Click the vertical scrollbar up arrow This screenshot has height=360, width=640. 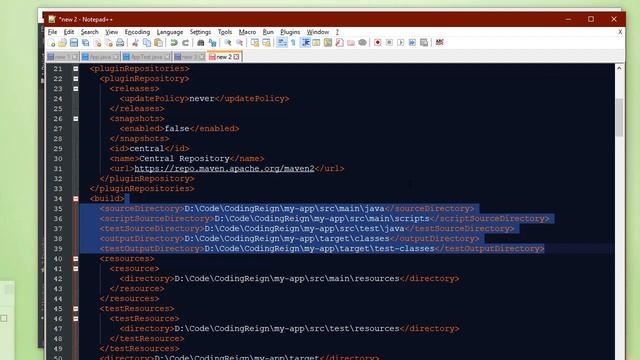[x=619, y=69]
